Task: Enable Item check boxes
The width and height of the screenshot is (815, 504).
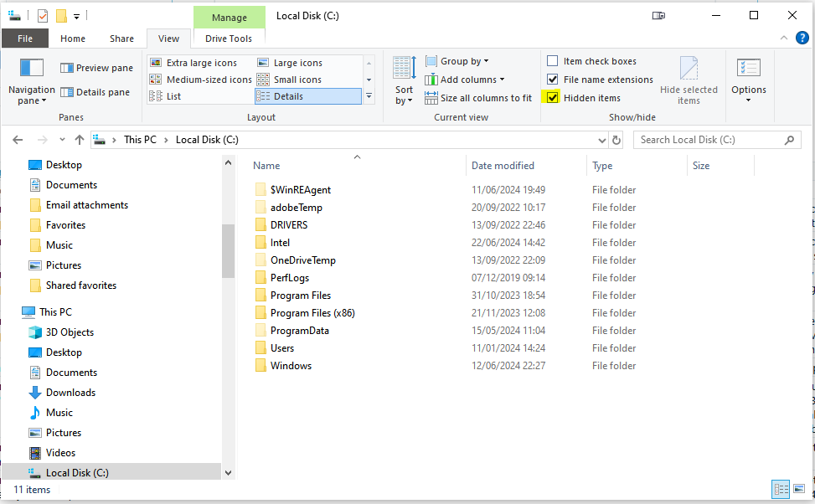Action: coord(551,60)
